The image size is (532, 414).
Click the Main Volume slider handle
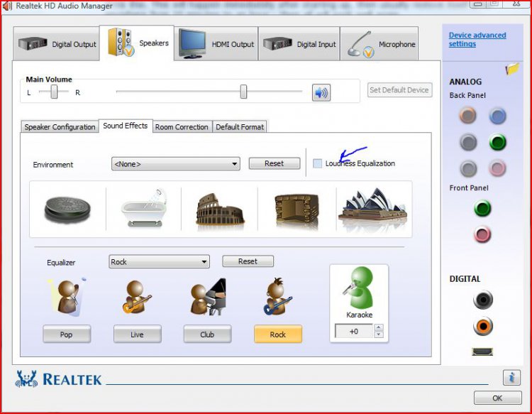click(243, 92)
